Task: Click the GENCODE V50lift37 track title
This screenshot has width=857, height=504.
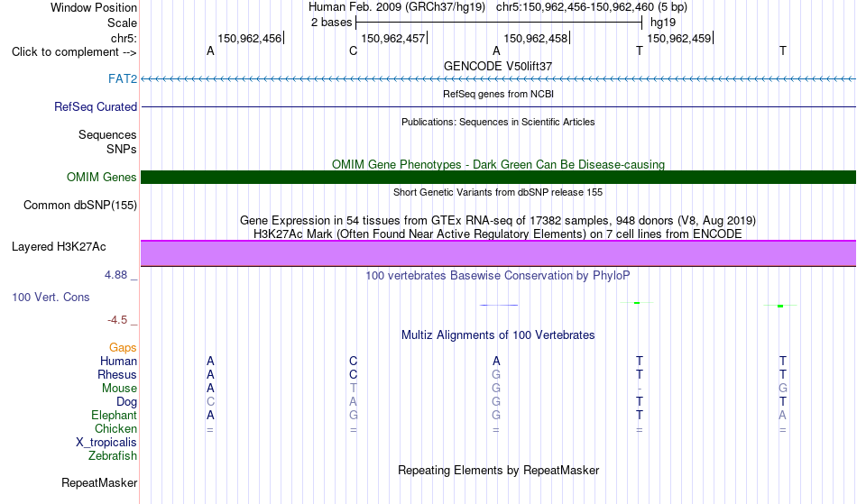Action: click(498, 66)
